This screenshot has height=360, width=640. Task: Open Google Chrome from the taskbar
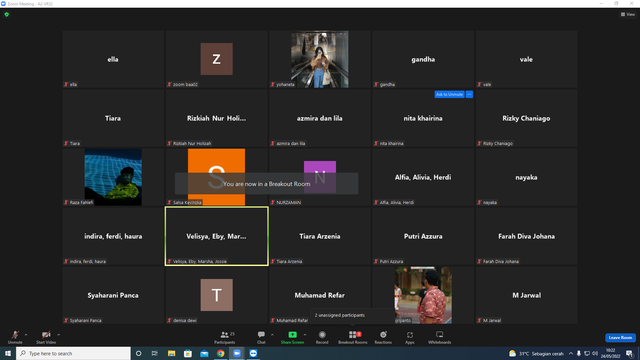pos(220,353)
